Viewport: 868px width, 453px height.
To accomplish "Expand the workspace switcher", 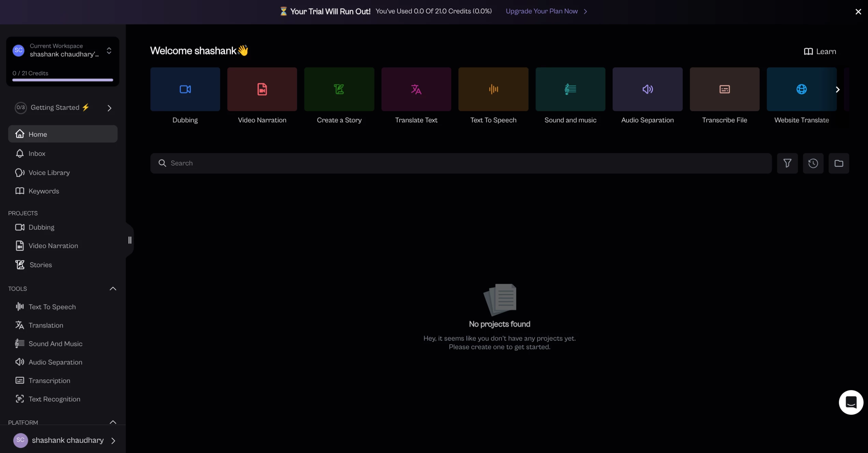I will pyautogui.click(x=109, y=50).
